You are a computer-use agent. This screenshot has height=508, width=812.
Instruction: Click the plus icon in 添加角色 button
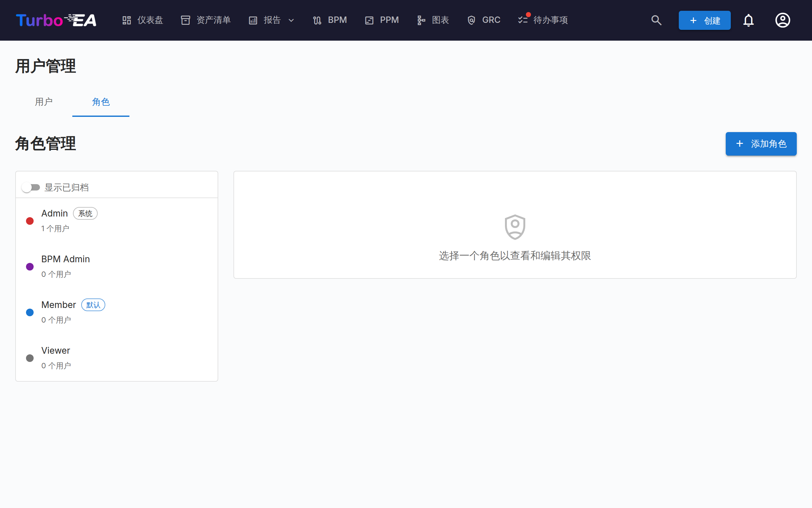tap(740, 144)
